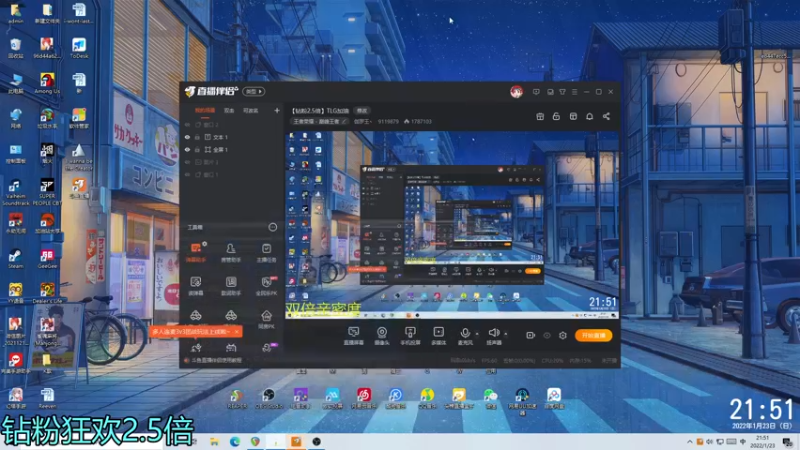The width and height of the screenshot is (800, 450).
Task: Select the 文本 1 layer row
Action: click(x=232, y=137)
